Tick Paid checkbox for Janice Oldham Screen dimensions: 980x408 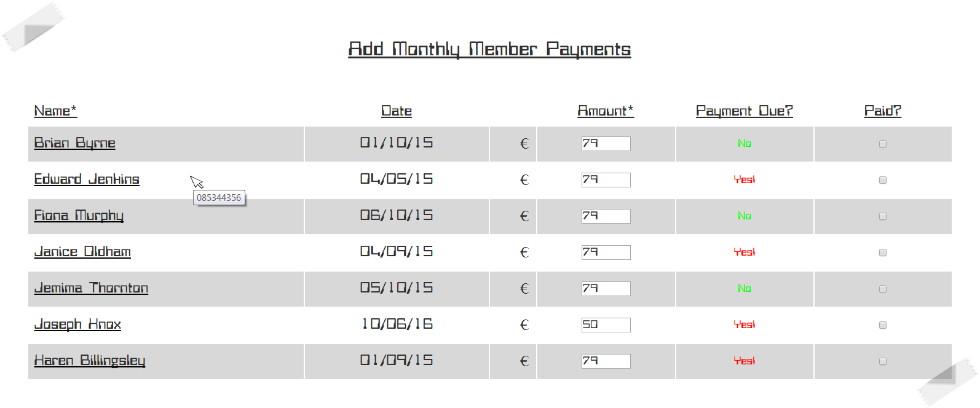[x=883, y=253]
